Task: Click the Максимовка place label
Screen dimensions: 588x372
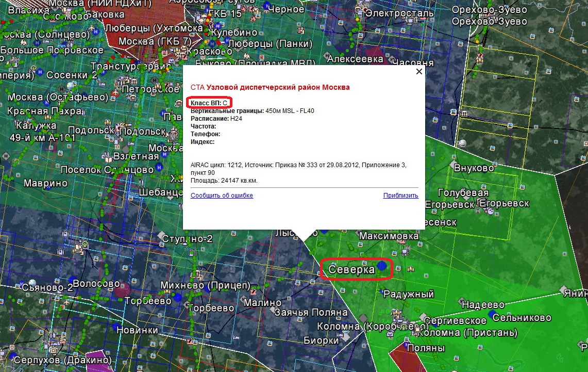Action: (389, 236)
